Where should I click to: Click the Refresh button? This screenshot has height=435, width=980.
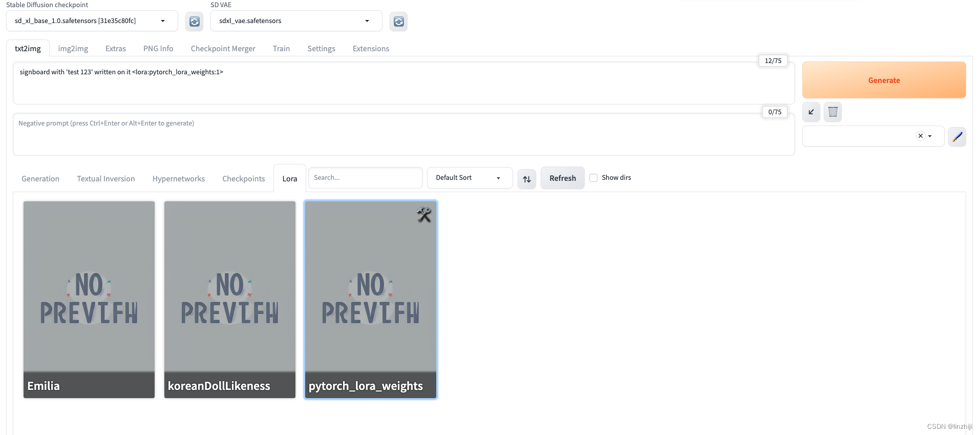pyautogui.click(x=563, y=178)
